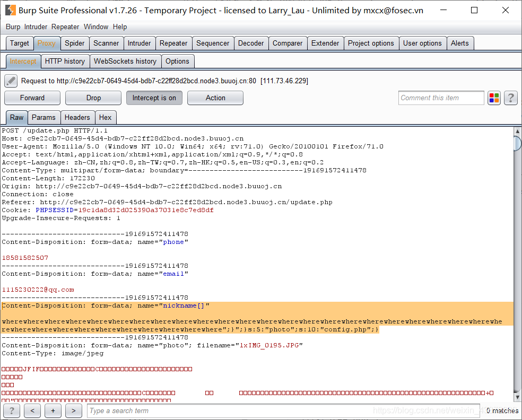Screen dimensions: 522x420
Task: Click the search term input field
Action: click(x=284, y=410)
